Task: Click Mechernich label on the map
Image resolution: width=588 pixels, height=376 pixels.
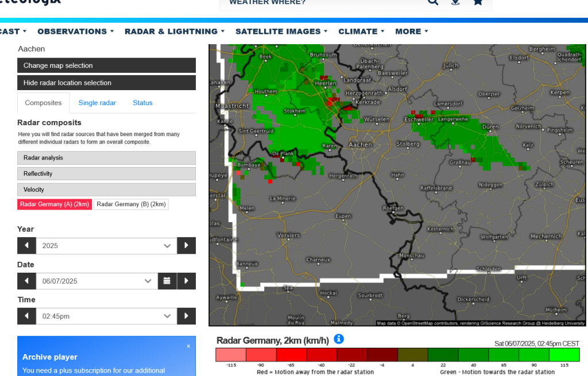Action: (x=546, y=237)
